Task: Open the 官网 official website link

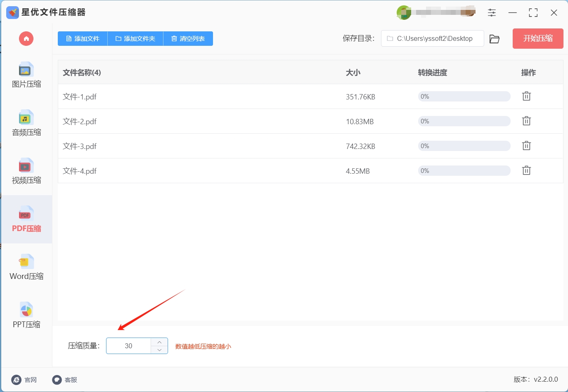Action: tap(24, 380)
